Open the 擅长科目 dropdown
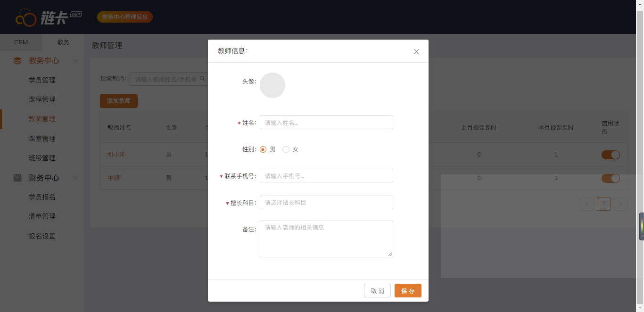 (326, 203)
